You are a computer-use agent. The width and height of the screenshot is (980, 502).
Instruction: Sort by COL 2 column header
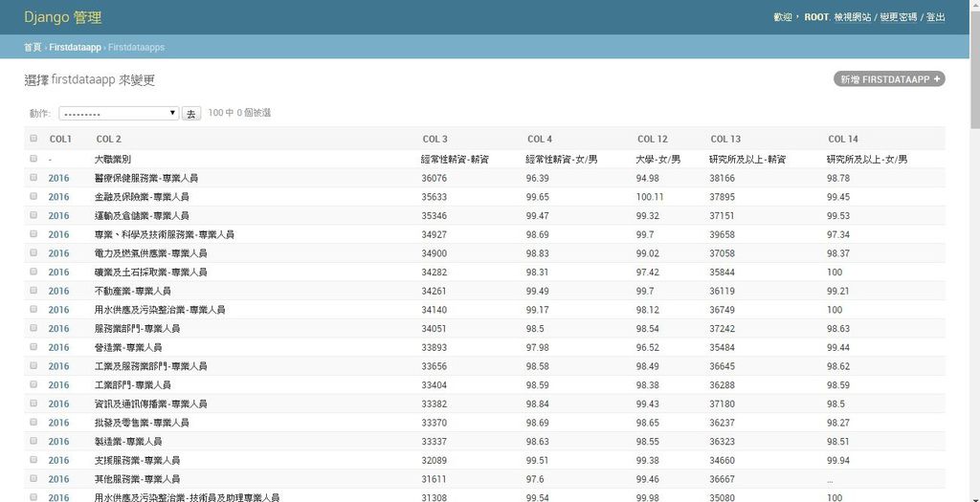(x=109, y=139)
